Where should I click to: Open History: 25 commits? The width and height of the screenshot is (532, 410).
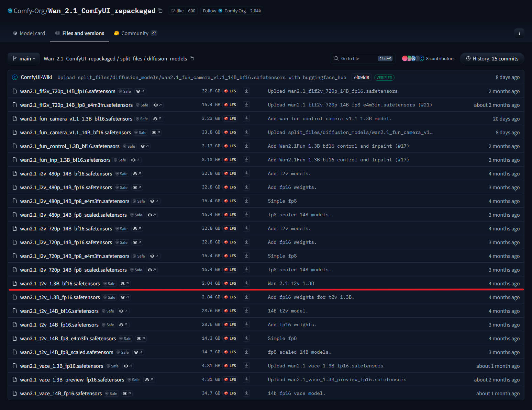492,59
